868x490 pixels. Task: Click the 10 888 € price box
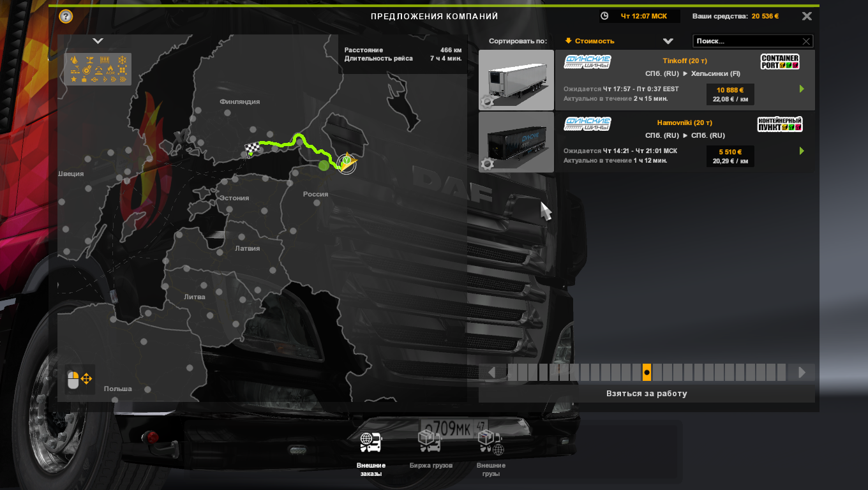point(730,94)
